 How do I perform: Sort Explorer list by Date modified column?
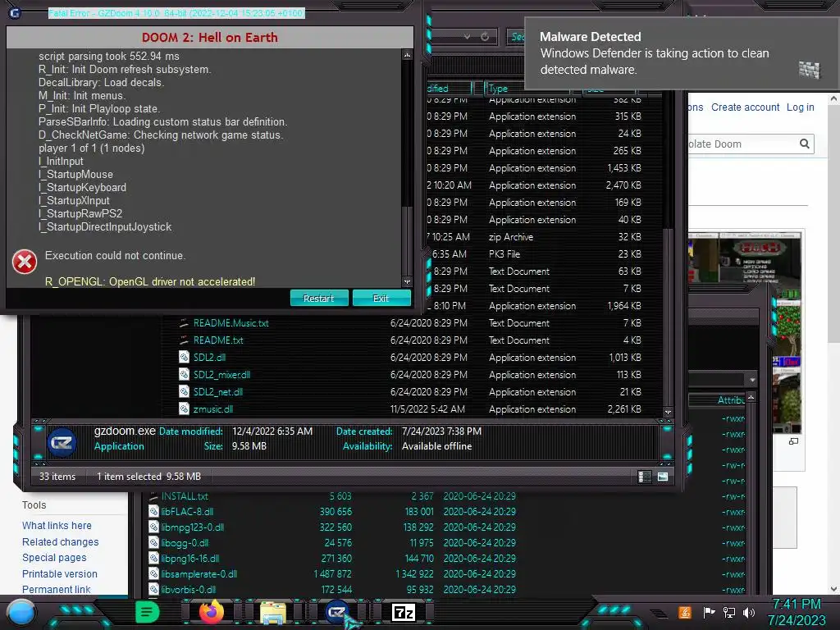[x=449, y=89]
